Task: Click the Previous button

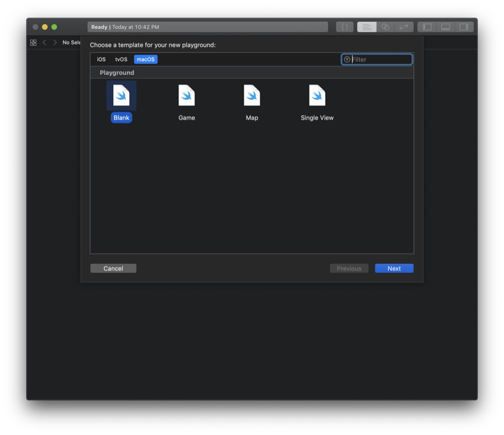Action: [x=349, y=268]
